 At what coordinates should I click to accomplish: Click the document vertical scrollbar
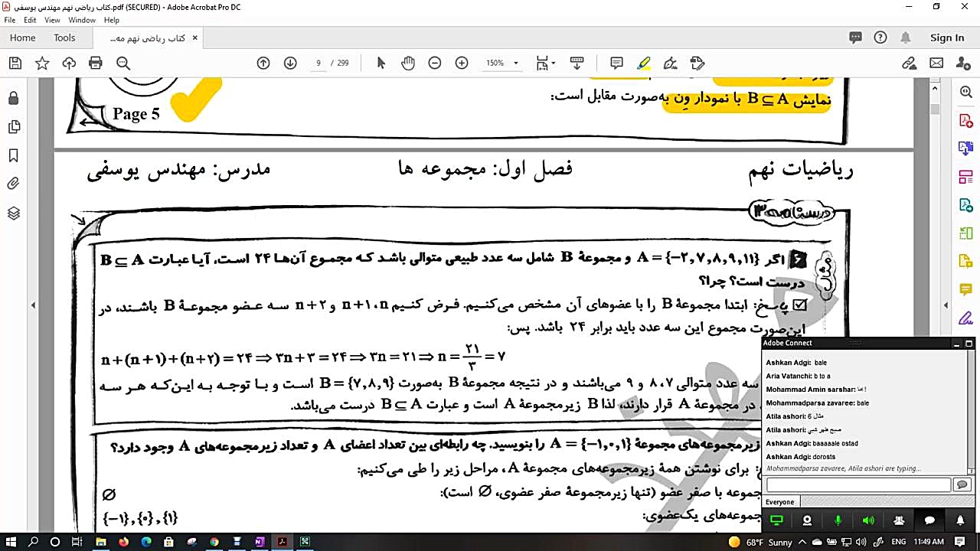click(x=935, y=306)
